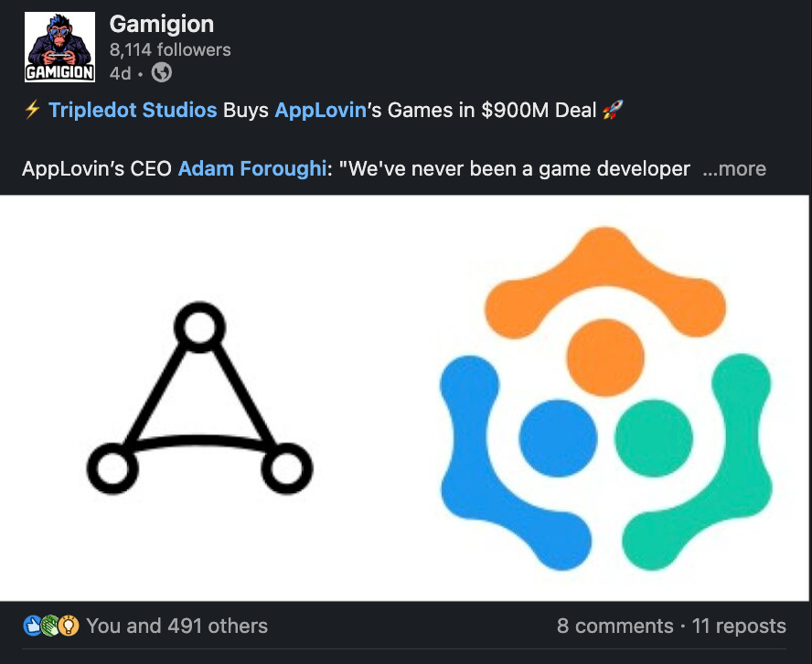Screen dimensions: 812x664
Task: Click the rocket emoji after Deal
Action: click(614, 110)
